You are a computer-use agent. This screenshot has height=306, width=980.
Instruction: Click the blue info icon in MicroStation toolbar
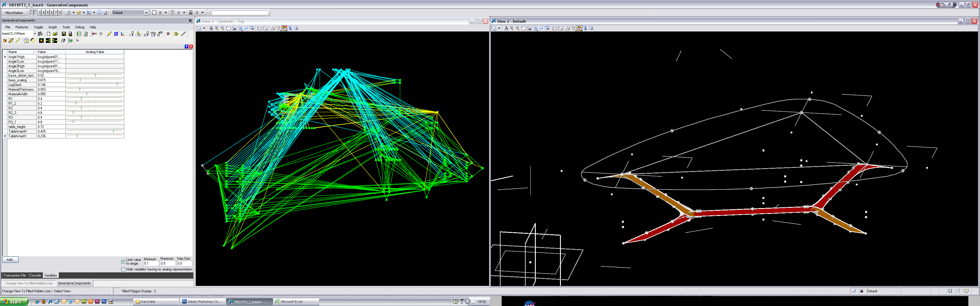[x=99, y=13]
